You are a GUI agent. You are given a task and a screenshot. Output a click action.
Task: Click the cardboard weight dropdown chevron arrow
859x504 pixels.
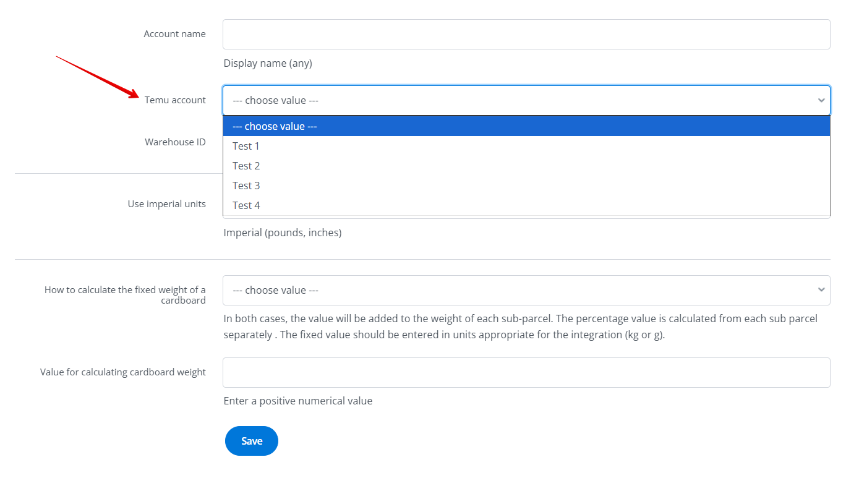(821, 290)
